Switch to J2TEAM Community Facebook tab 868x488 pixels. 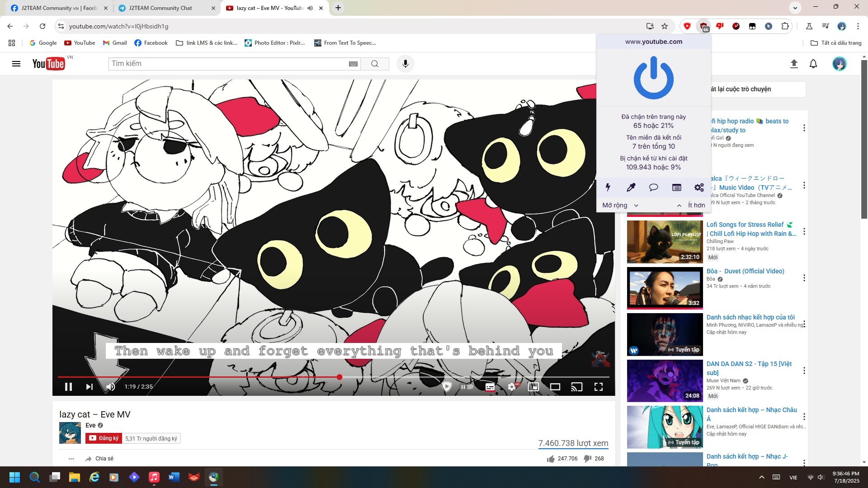(59, 8)
